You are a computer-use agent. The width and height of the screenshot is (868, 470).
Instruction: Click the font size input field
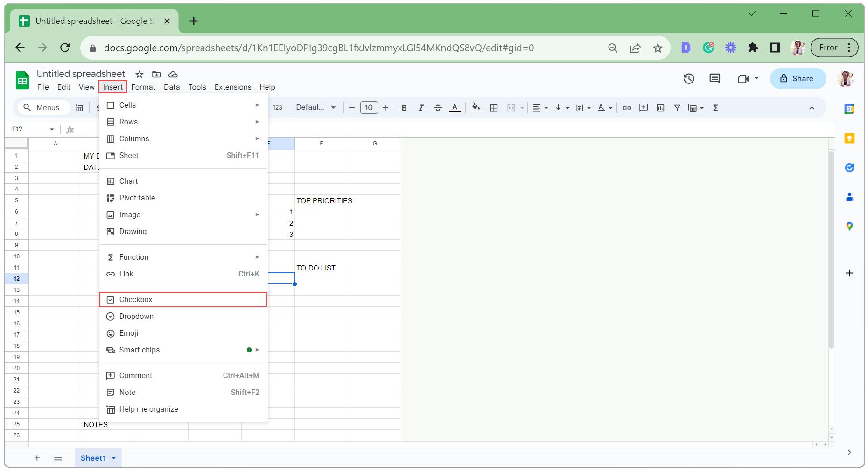click(x=369, y=108)
